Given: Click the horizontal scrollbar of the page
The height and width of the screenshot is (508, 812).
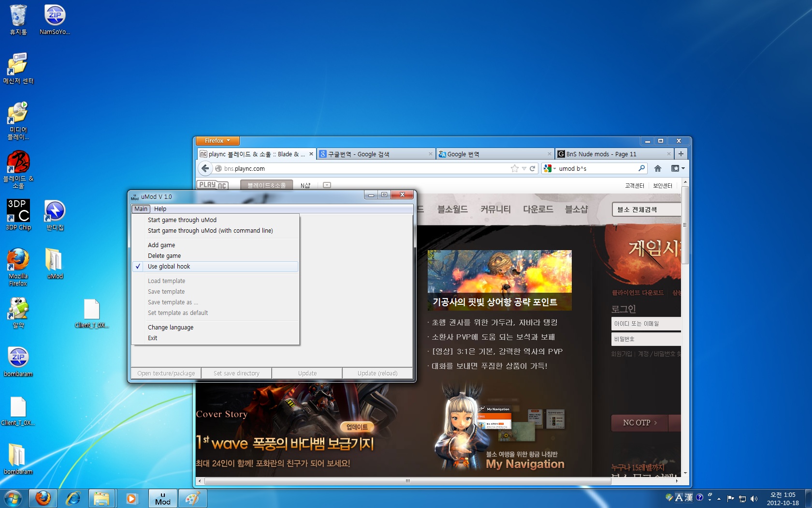Looking at the screenshot, I should [x=407, y=481].
